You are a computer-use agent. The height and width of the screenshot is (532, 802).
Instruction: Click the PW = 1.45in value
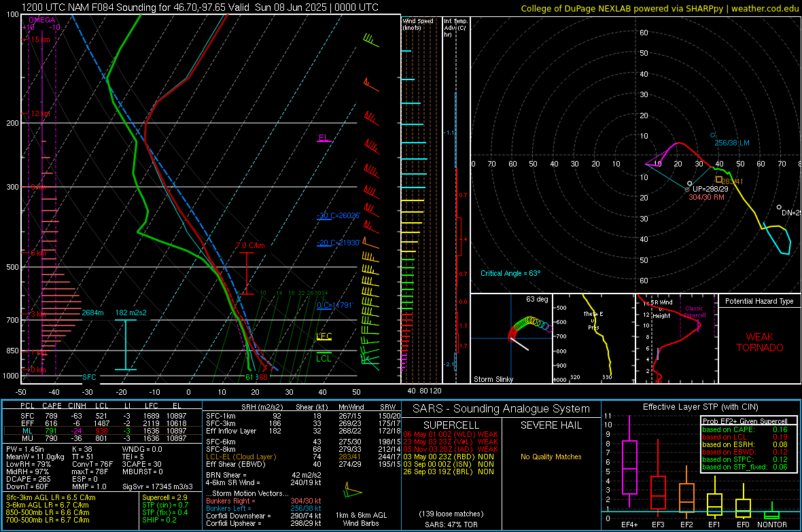24,449
